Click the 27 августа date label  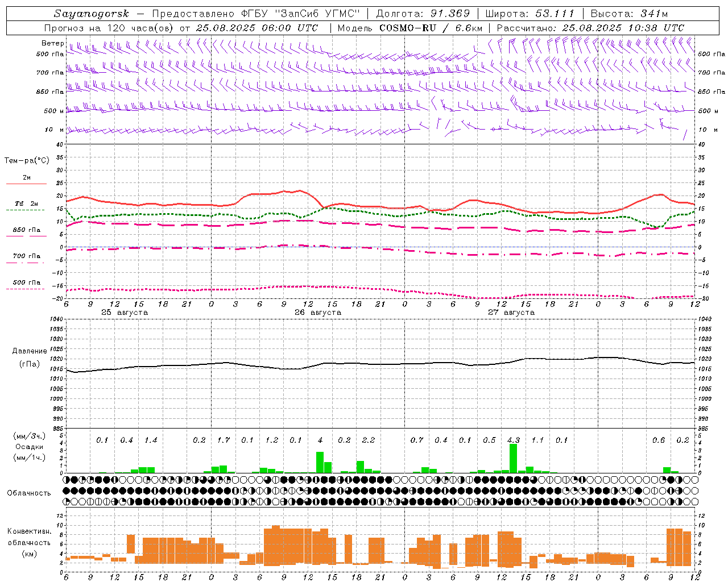click(x=511, y=313)
